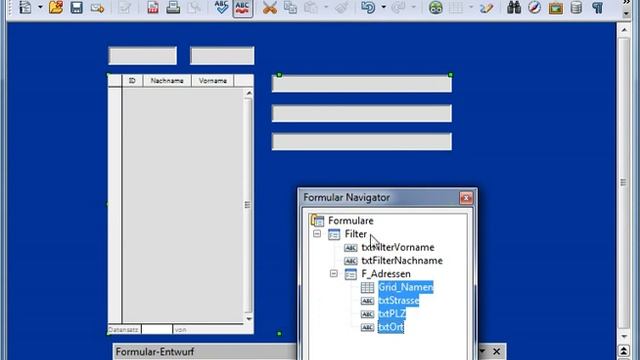Select the Formulare root node

tap(351, 221)
